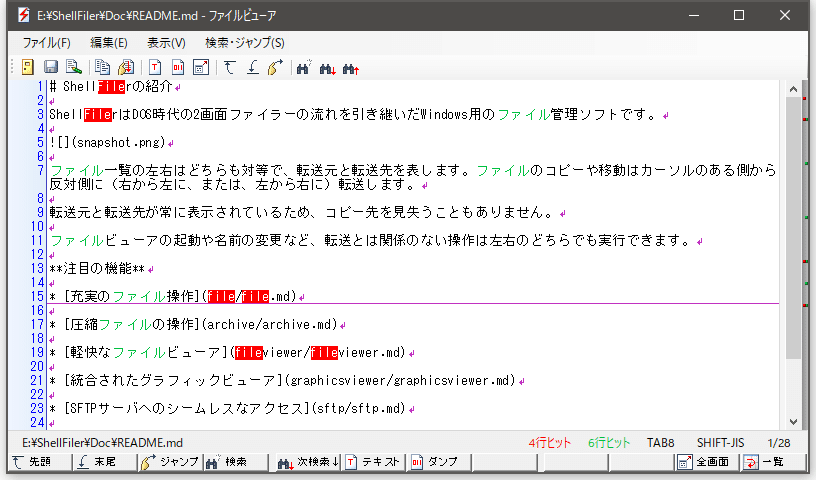Click the ダンプ button in bottom bar
Image resolution: width=816 pixels, height=480 pixels.
point(439,462)
